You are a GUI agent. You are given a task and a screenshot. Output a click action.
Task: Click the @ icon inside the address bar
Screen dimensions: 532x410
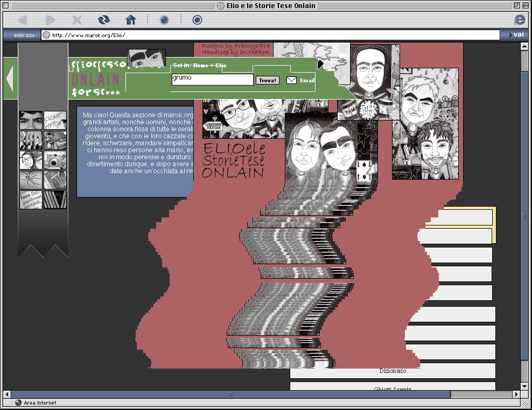coord(46,35)
